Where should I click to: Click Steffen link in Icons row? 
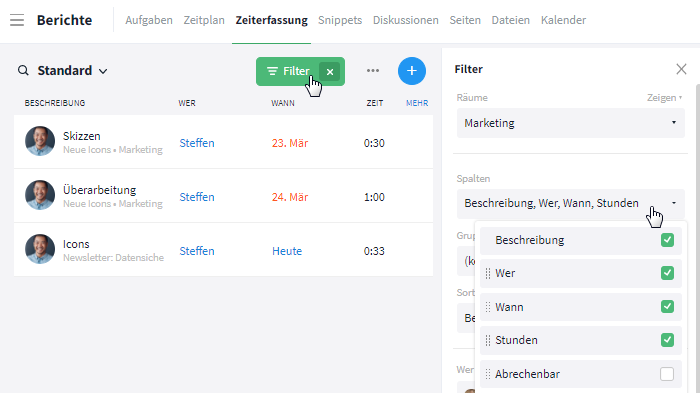[x=197, y=251]
